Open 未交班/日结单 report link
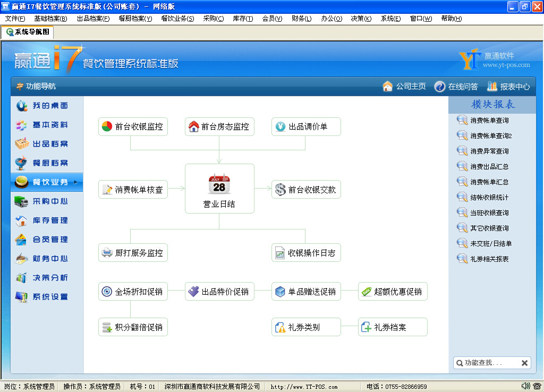This screenshot has height=392, width=544. [491, 243]
